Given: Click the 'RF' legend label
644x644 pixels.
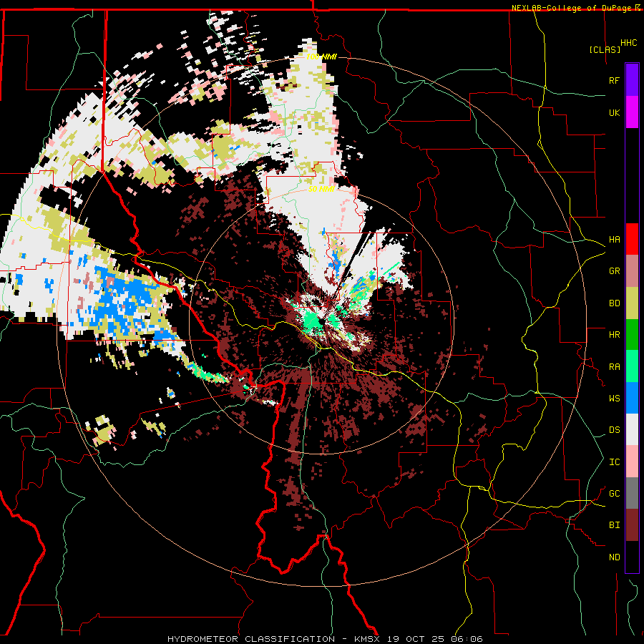Looking at the screenshot, I should click(614, 80).
